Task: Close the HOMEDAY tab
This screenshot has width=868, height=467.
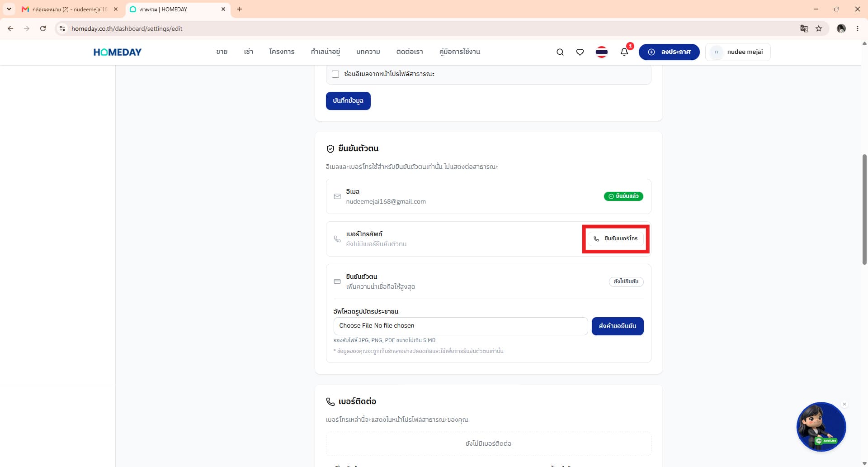Action: tap(223, 9)
